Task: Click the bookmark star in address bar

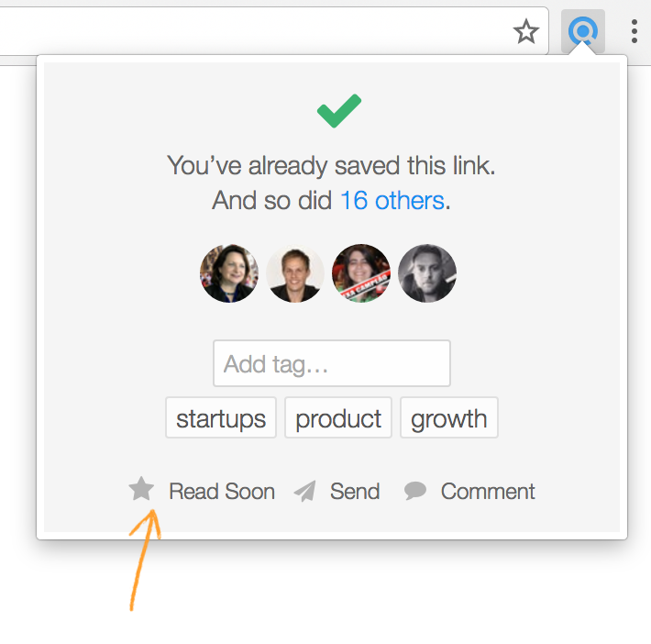Action: (526, 31)
